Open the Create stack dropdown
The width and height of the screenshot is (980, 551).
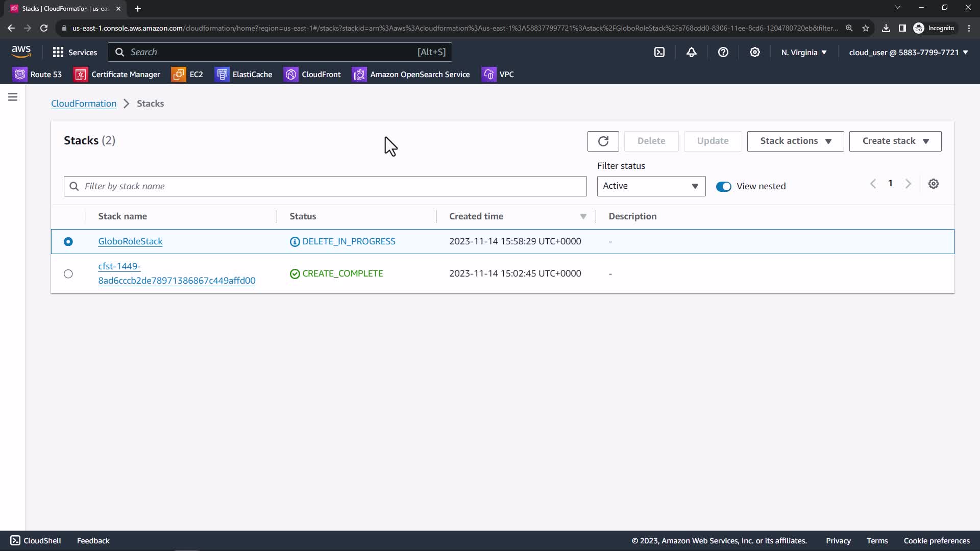coord(895,141)
